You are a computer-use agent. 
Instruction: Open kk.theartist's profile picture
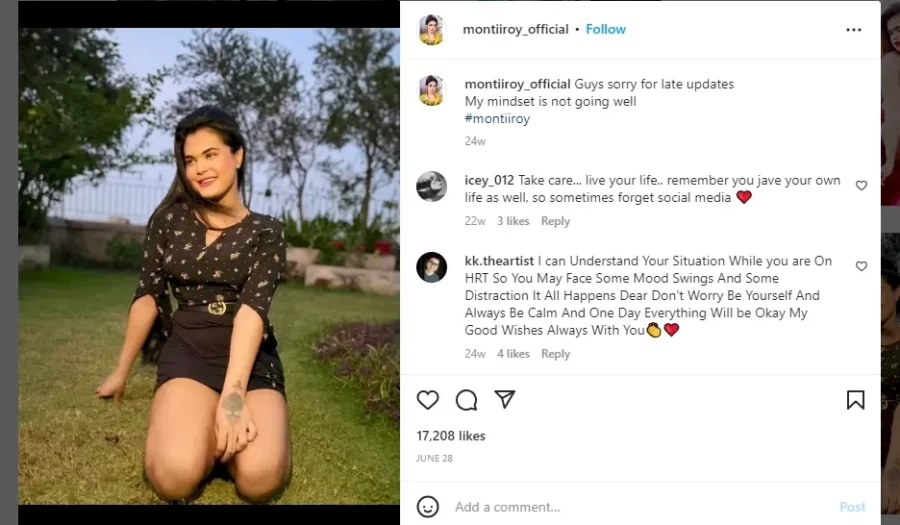(432, 267)
